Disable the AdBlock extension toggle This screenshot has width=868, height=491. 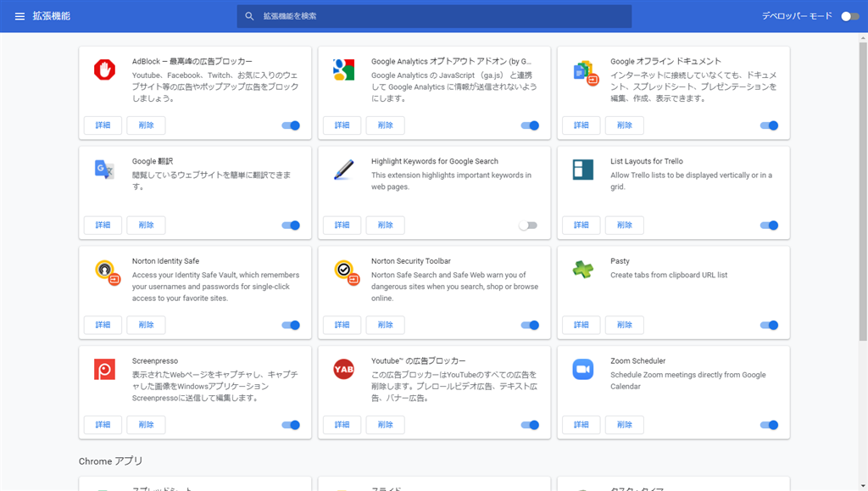pyautogui.click(x=291, y=126)
